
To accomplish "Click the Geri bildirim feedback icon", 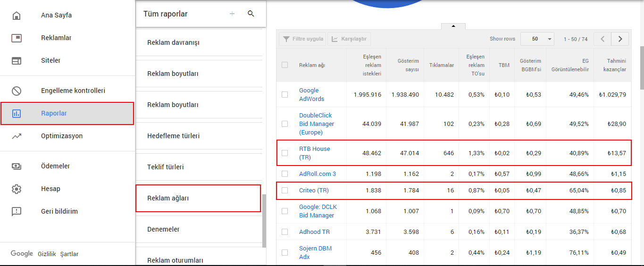I will 17,211.
